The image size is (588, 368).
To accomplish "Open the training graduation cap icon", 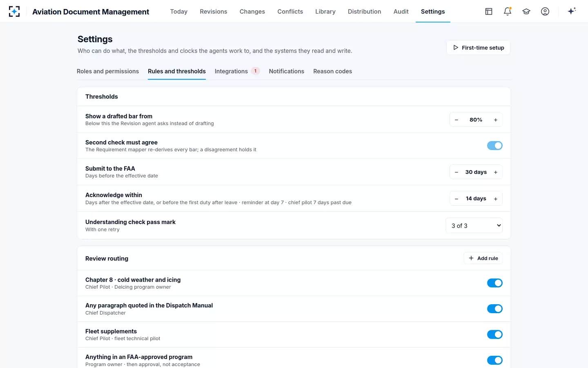I will tap(526, 11).
